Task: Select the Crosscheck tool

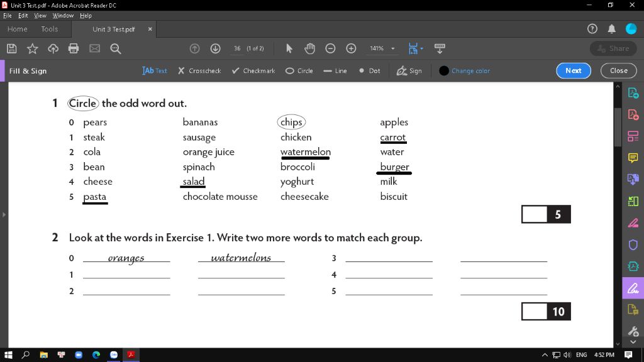Action: pyautogui.click(x=199, y=70)
